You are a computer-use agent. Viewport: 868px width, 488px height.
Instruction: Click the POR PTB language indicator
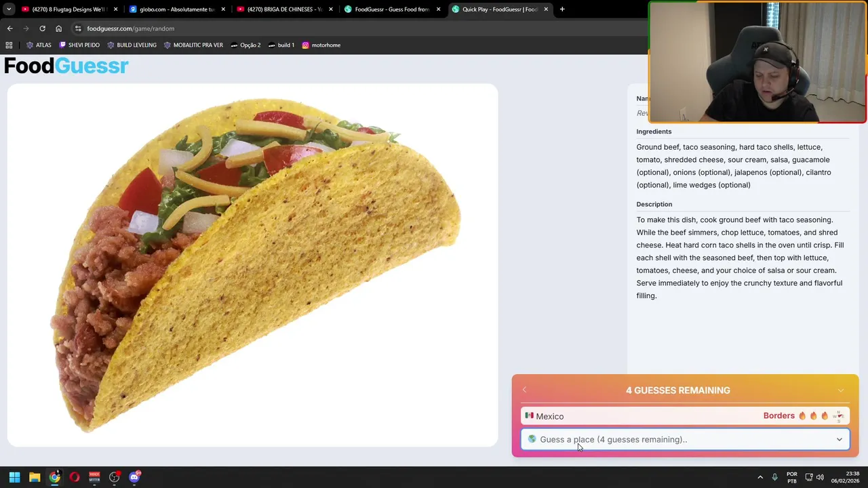[792, 477]
